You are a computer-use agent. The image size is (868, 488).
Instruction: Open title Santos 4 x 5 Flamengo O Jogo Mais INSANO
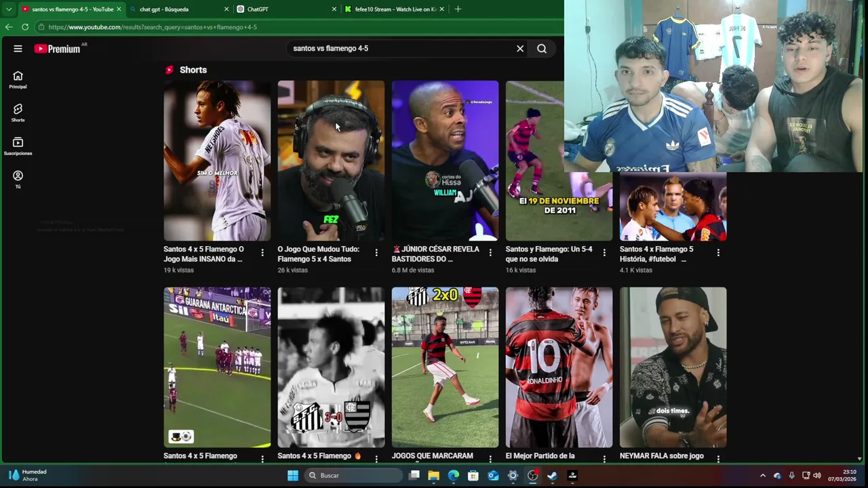[203, 254]
